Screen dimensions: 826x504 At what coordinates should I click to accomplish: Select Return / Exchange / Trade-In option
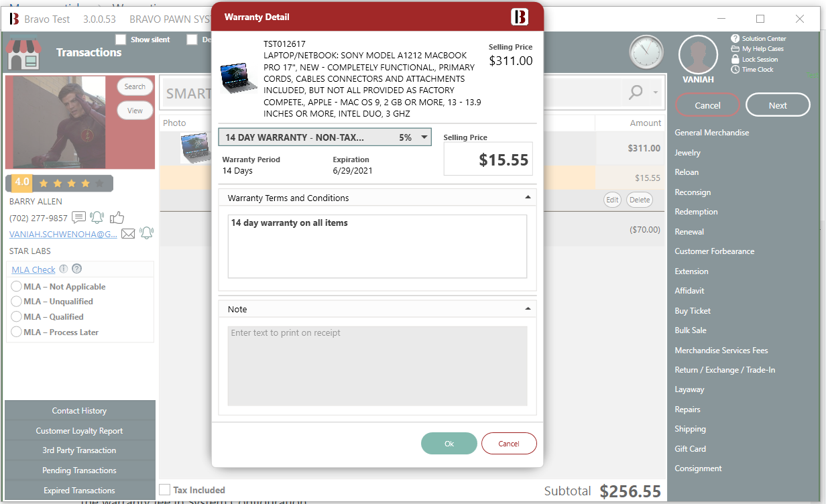coord(725,370)
